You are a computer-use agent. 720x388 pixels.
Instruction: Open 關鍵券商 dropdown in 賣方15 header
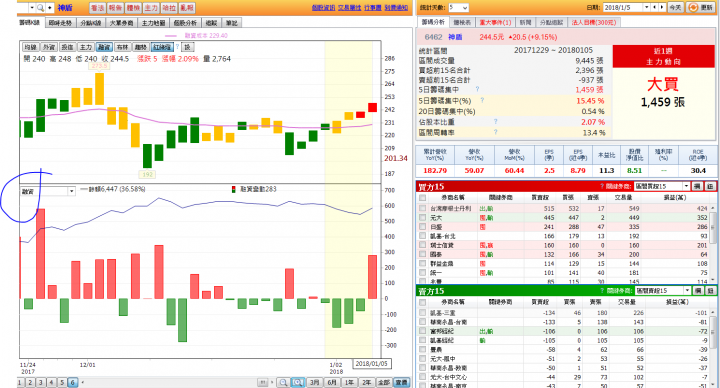coord(662,291)
